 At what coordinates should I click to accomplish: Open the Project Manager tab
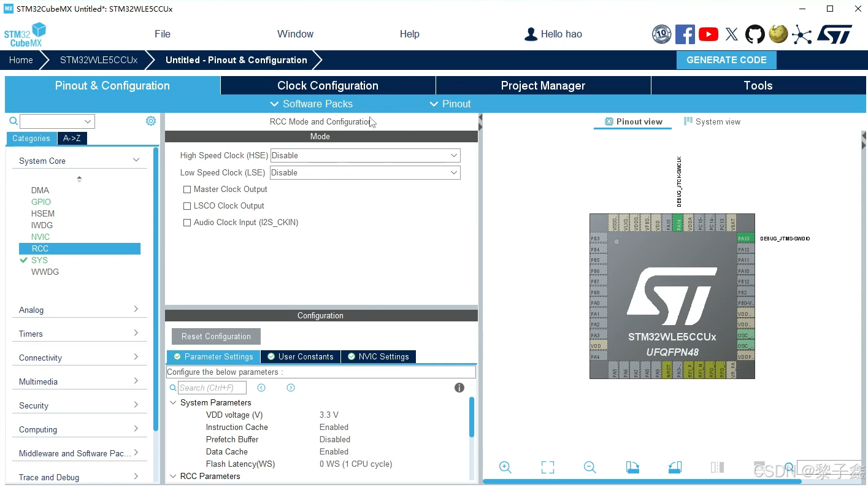coord(542,85)
